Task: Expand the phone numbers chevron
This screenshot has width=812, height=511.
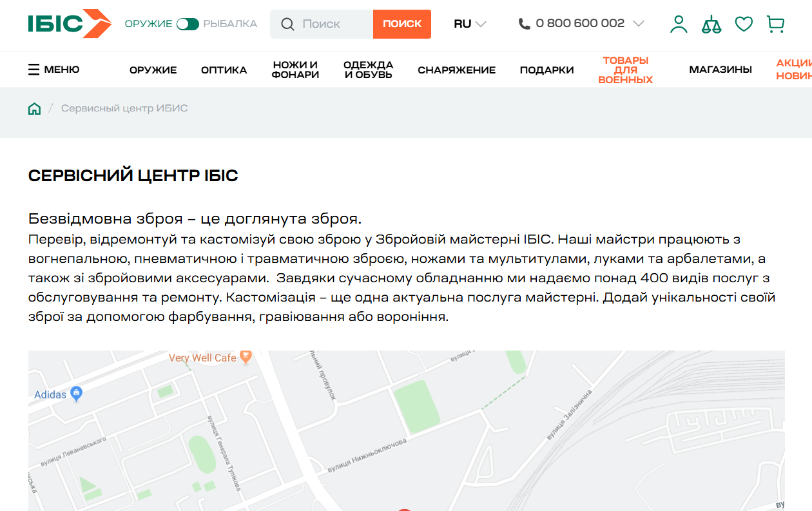Action: (639, 24)
